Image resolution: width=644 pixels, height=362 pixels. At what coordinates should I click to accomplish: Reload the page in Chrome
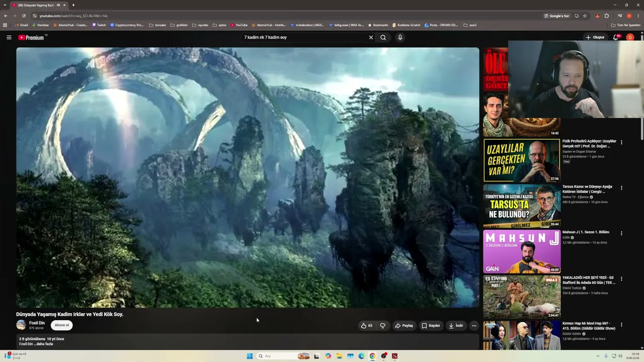tap(24, 16)
